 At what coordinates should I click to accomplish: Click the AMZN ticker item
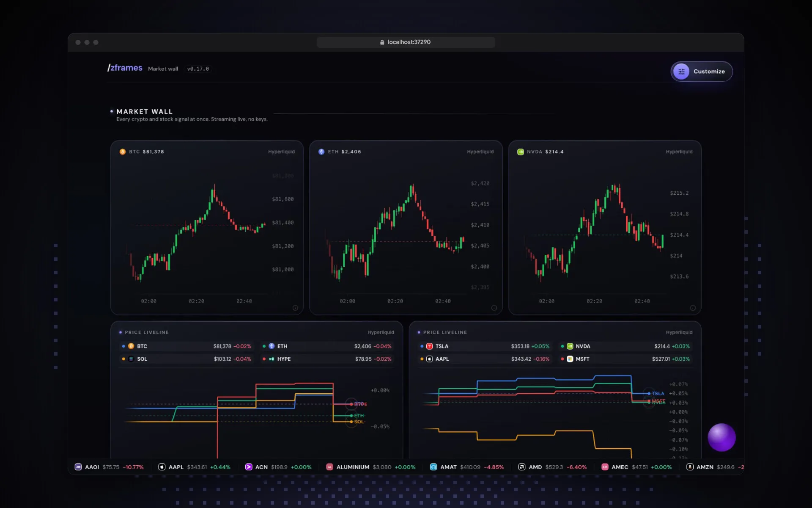pyautogui.click(x=715, y=467)
